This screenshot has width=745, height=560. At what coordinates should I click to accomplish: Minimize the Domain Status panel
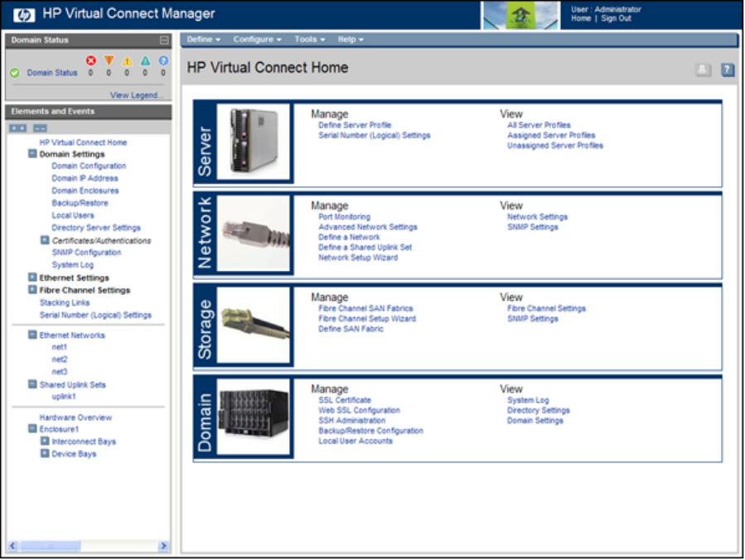pos(164,40)
